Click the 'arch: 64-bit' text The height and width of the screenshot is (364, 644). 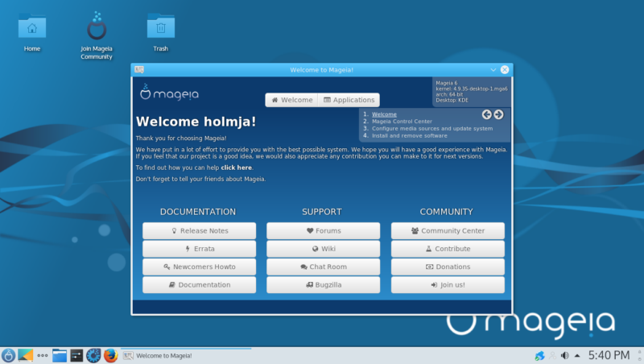click(449, 94)
